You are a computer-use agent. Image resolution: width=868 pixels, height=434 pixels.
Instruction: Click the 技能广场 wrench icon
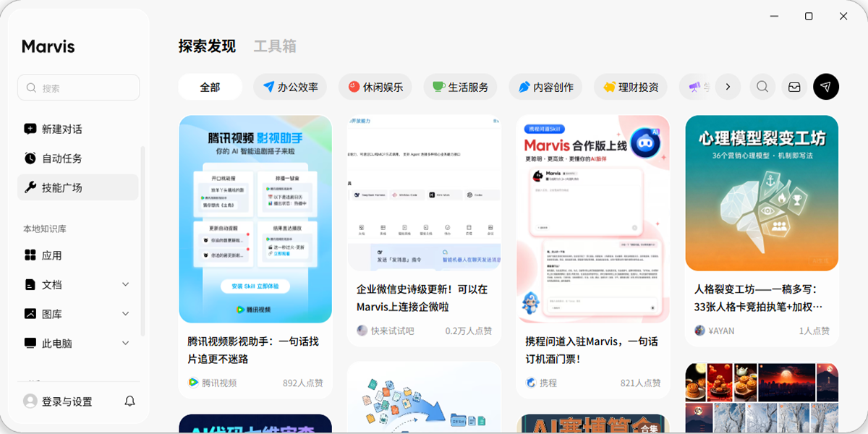pyautogui.click(x=30, y=187)
